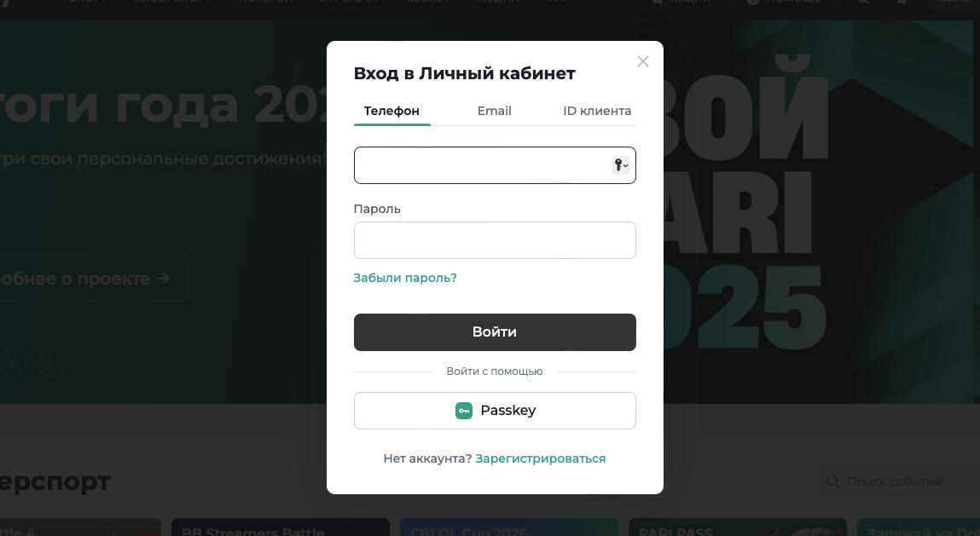Viewport: 980px width, 536px height.
Task: Click the Поиск событий search box
Action: tap(896, 481)
